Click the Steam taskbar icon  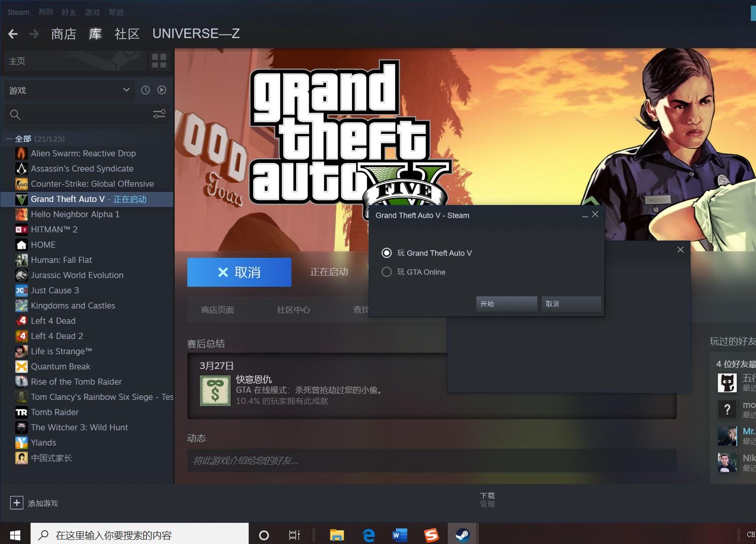(462, 535)
